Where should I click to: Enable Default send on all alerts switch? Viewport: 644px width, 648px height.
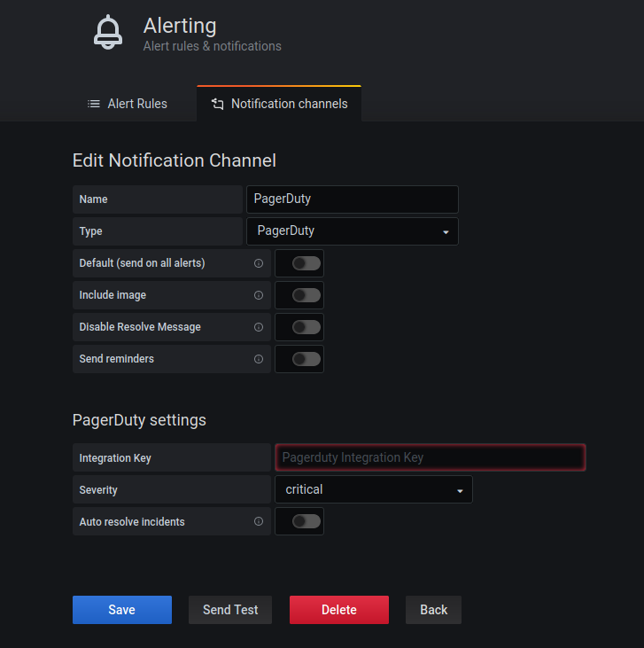[306, 263]
